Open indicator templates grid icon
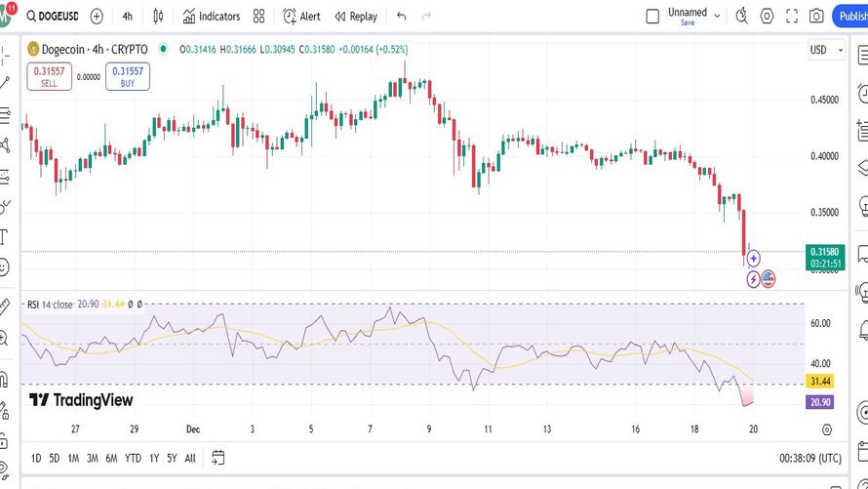 (258, 17)
